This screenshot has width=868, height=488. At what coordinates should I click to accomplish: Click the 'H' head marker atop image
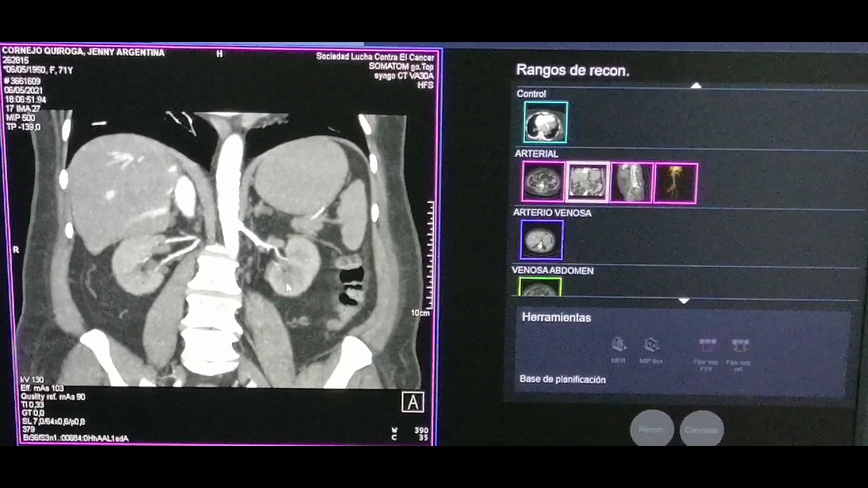pyautogui.click(x=219, y=54)
